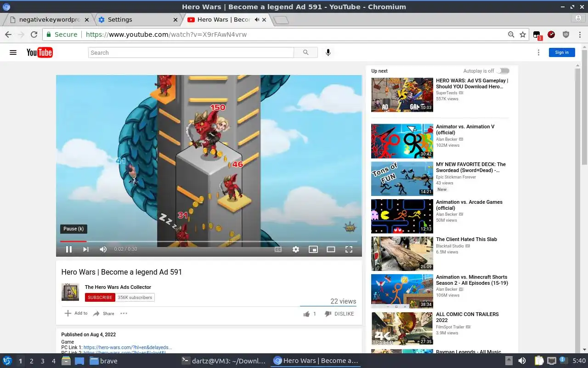Click the search magnifier button
The width and height of the screenshot is (588, 368).
tap(306, 52)
